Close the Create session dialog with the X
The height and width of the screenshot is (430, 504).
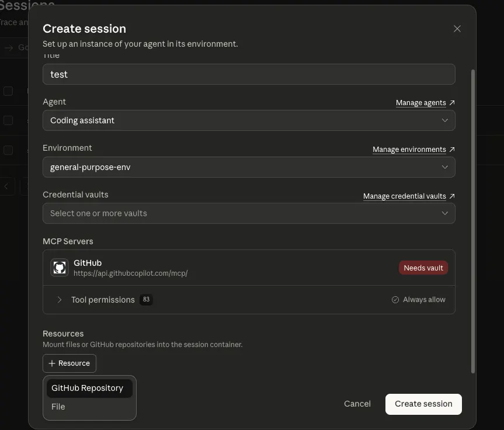click(x=457, y=29)
